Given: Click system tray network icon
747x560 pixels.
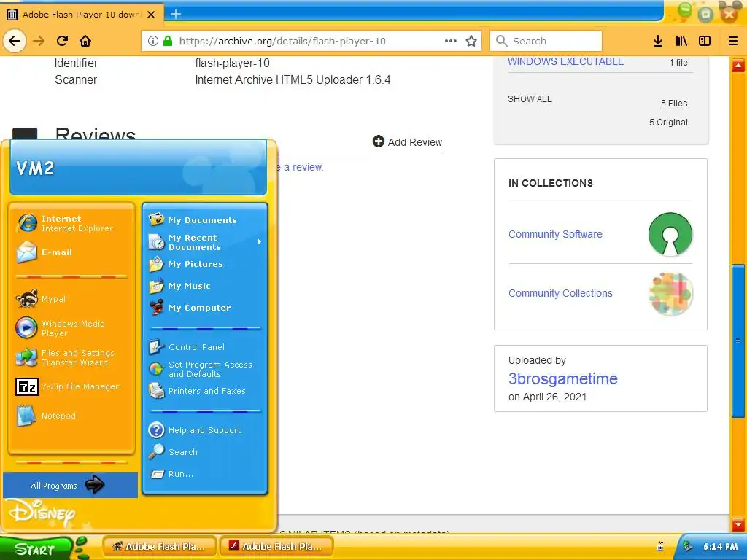Looking at the screenshot, I should 687,546.
